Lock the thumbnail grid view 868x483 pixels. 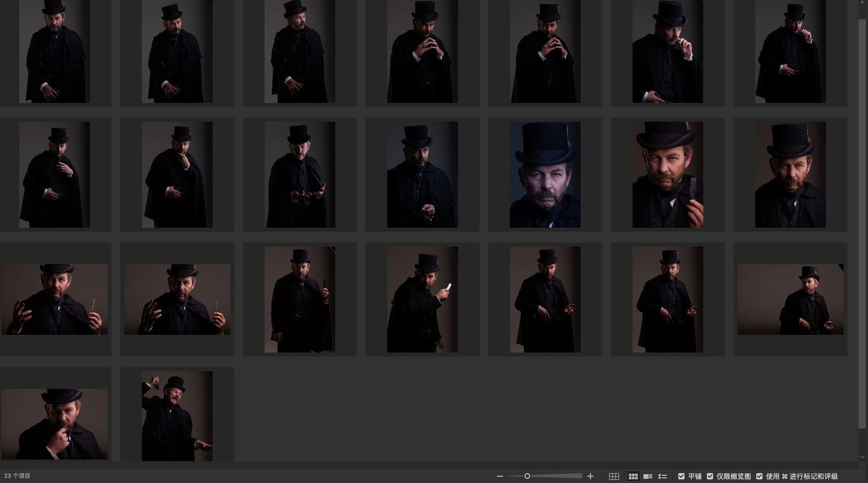614,476
